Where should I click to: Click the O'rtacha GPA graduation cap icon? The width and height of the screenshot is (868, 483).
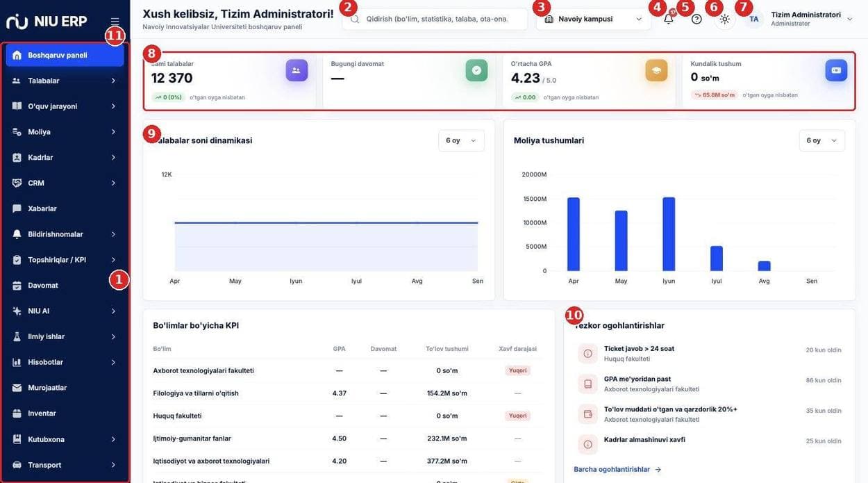[656, 70]
